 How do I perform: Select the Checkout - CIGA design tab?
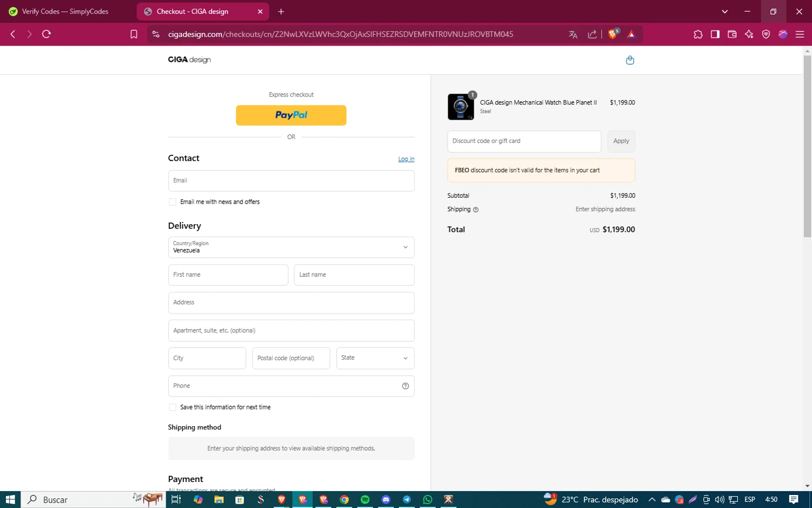(203, 11)
